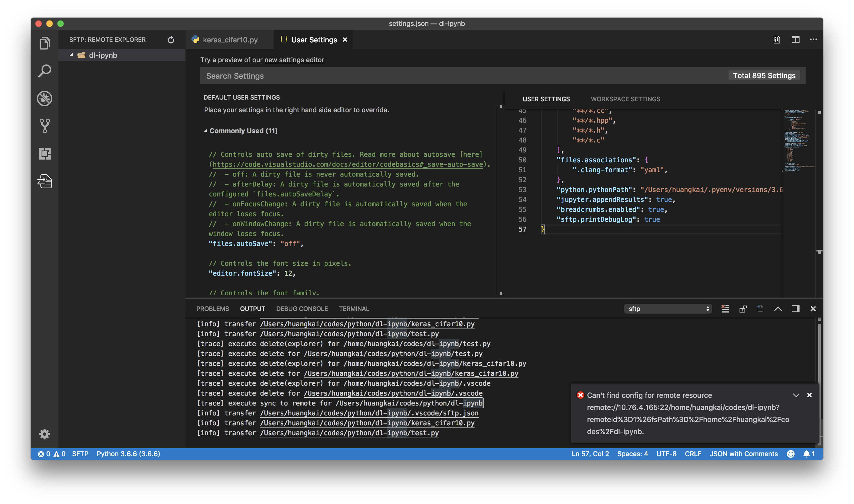Close the bottom panel
Image resolution: width=854 pixels, height=504 pixels.
point(813,309)
